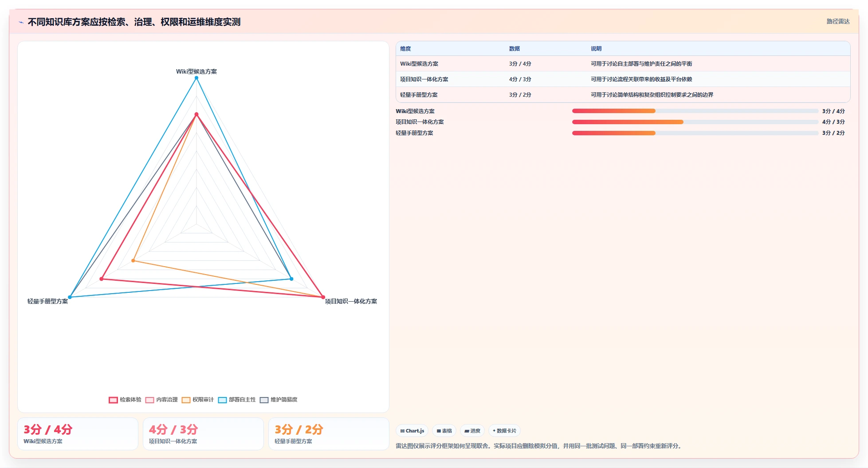The image size is (868, 468).
Task: Toggle the 权限审计 legend swatch
Action: (186, 400)
